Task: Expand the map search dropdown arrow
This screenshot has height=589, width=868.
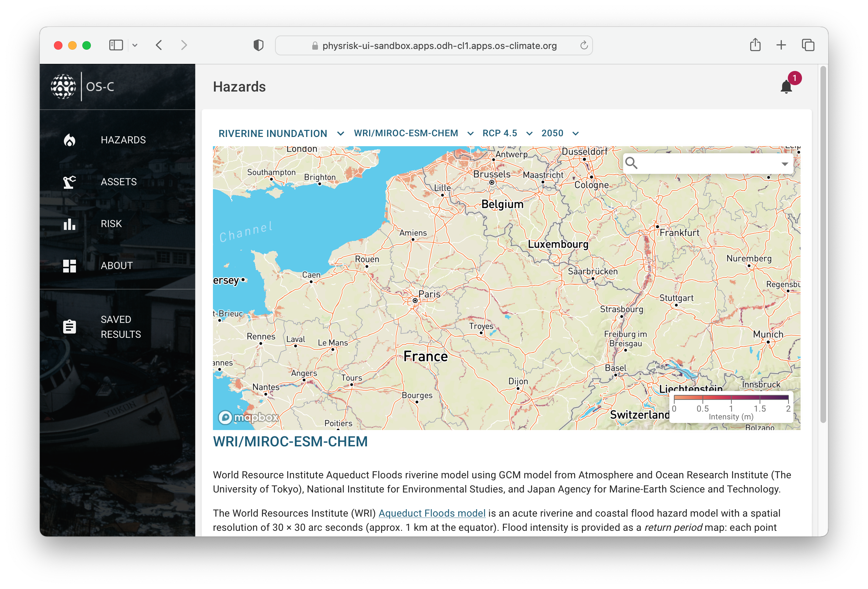Action: pyautogui.click(x=785, y=164)
